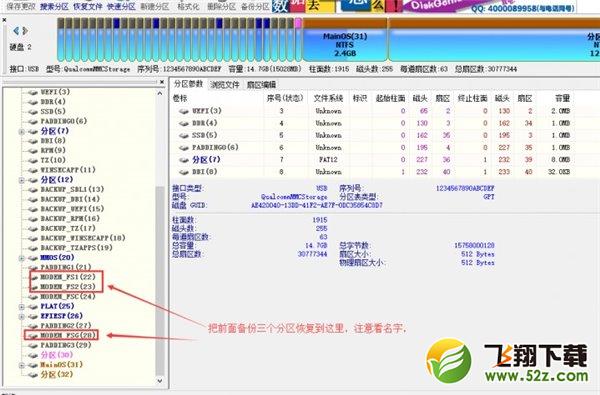600x395 pixels.
Task: Switch to the 浏览文件 tab
Action: click(x=225, y=85)
